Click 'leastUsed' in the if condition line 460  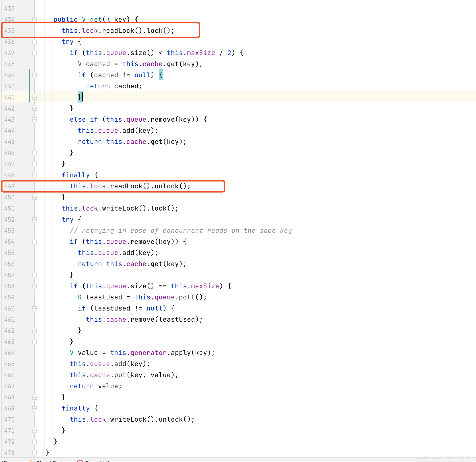pyautogui.click(x=112, y=309)
